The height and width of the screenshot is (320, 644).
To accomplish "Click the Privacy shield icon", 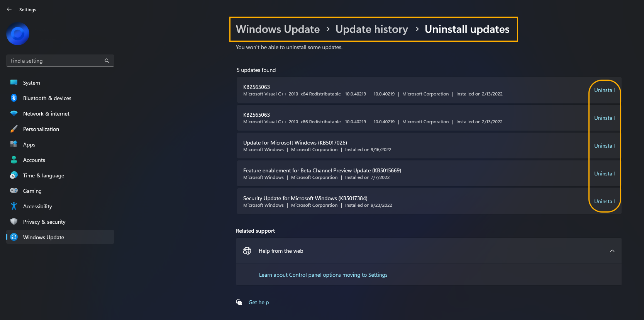I will pos(14,221).
